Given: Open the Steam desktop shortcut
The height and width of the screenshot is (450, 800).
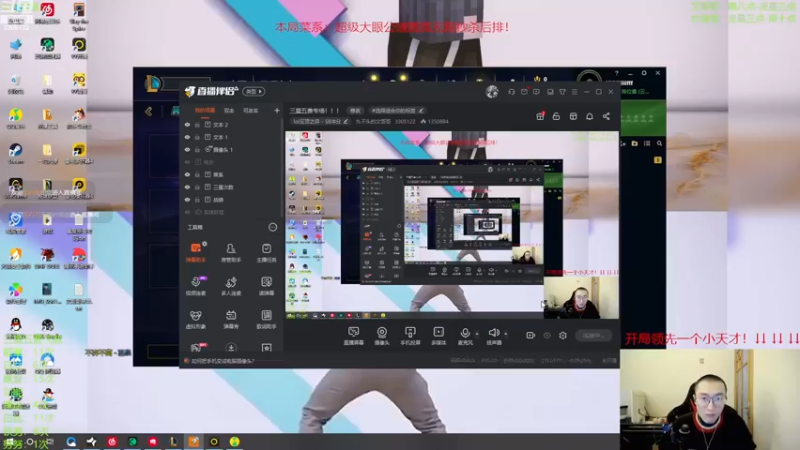Looking at the screenshot, I should click(x=16, y=153).
